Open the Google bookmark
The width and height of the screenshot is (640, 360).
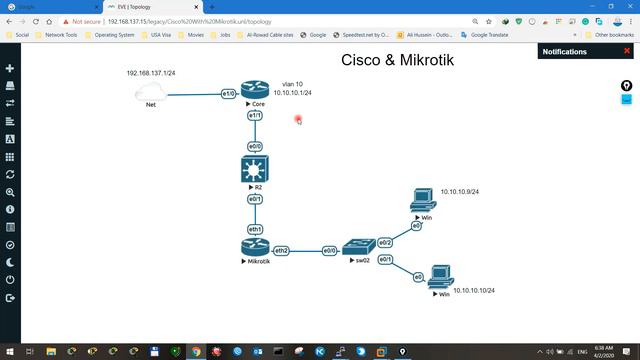[x=313, y=35]
